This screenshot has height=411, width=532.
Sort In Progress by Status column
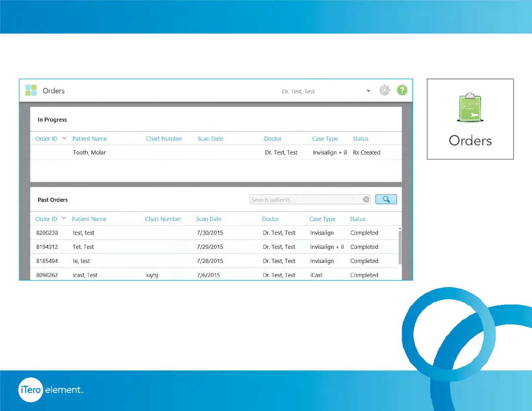360,139
